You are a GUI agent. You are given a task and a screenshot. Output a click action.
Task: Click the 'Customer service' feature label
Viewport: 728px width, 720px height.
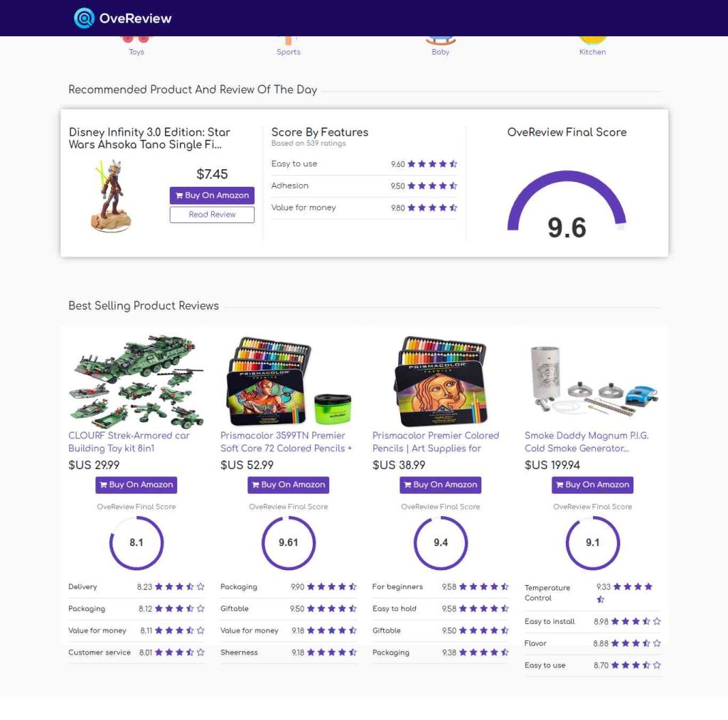[x=100, y=652]
